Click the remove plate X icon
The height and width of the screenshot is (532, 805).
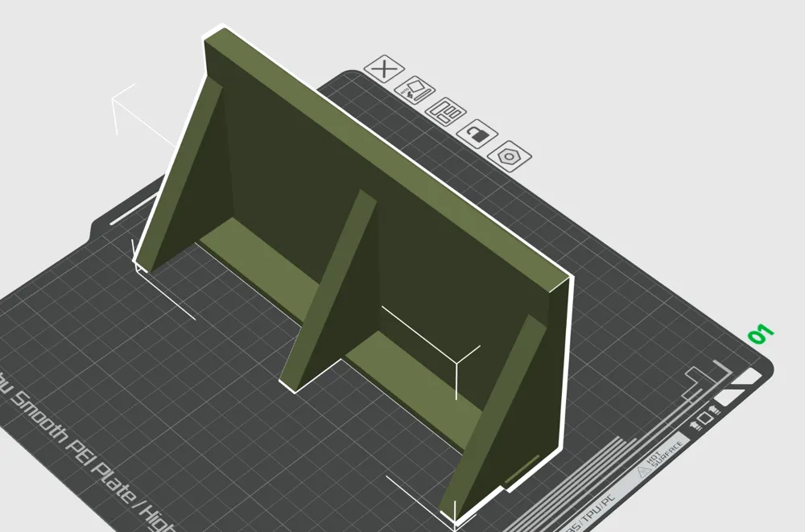[384, 68]
